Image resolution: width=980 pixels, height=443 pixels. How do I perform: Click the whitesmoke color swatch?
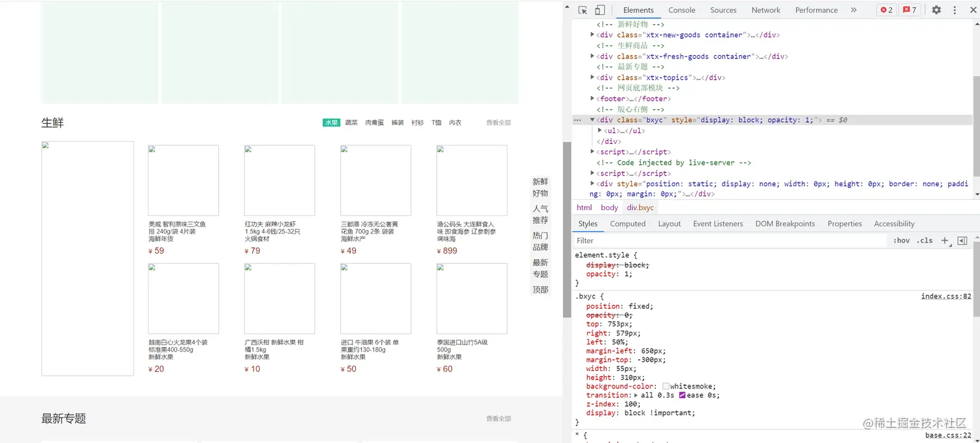point(666,387)
